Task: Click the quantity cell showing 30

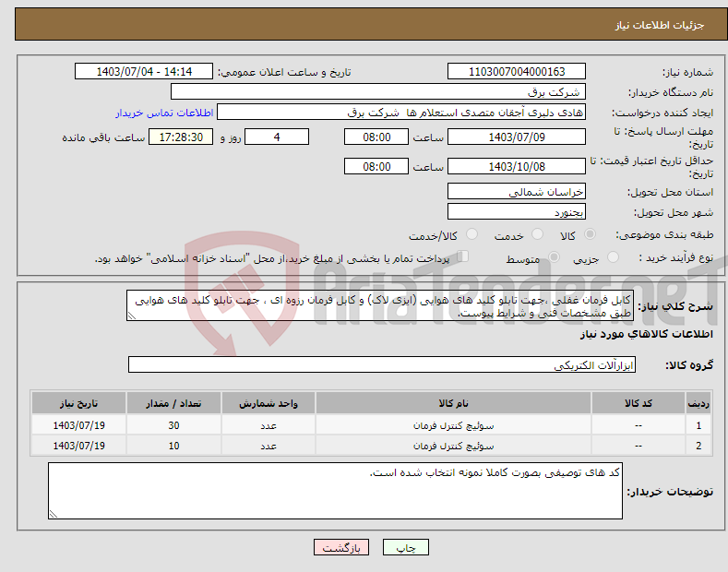Action: pyautogui.click(x=173, y=425)
